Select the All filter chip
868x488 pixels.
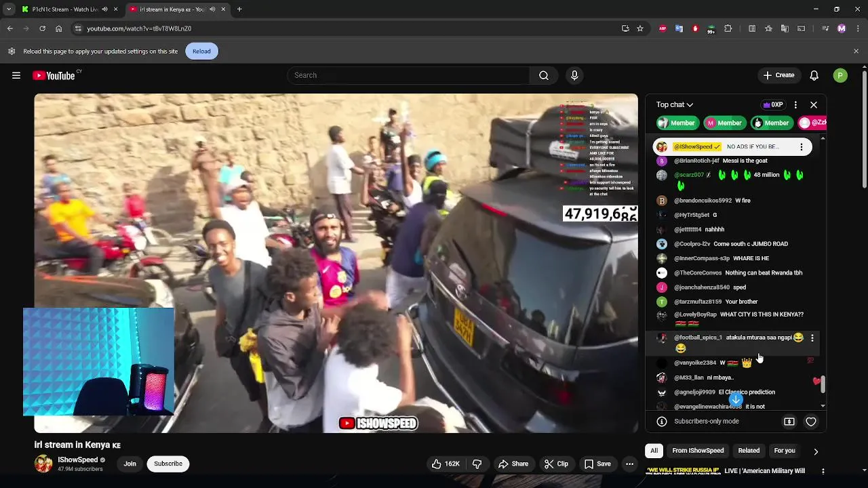click(654, 451)
